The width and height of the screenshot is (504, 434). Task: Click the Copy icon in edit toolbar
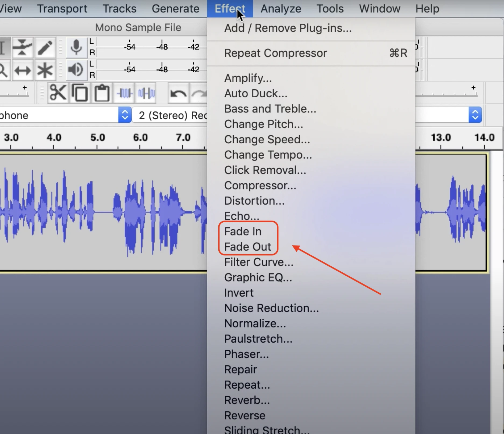point(80,93)
